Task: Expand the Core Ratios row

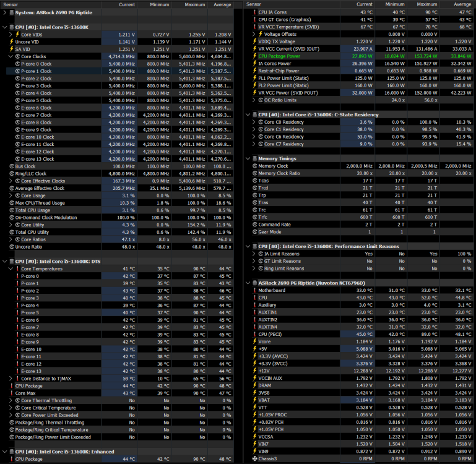Action: point(11,239)
